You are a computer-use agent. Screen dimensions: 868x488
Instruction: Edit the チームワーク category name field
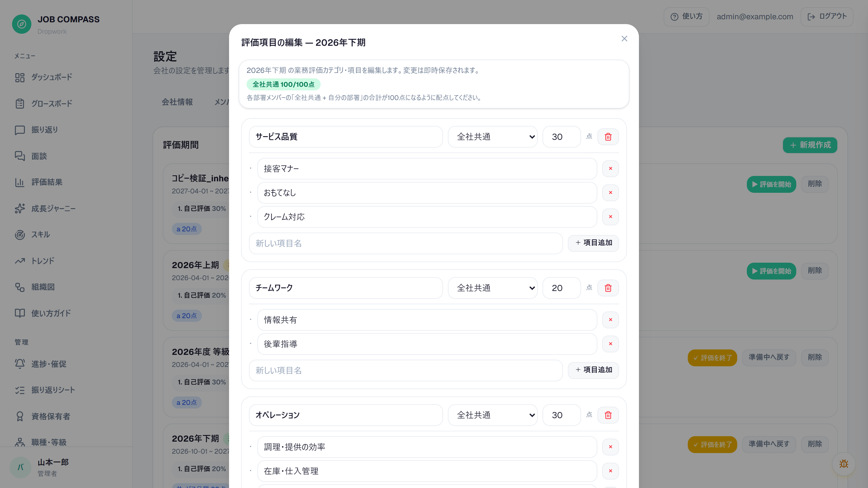click(x=346, y=288)
